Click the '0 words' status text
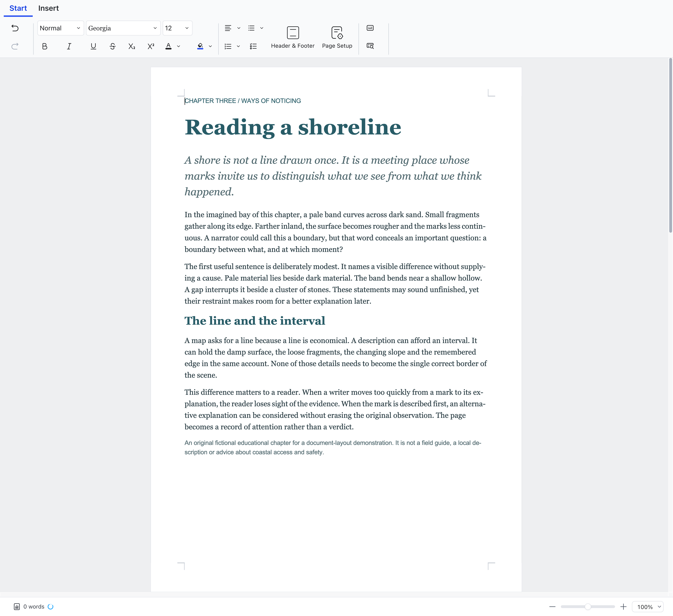The width and height of the screenshot is (673, 616). click(34, 607)
